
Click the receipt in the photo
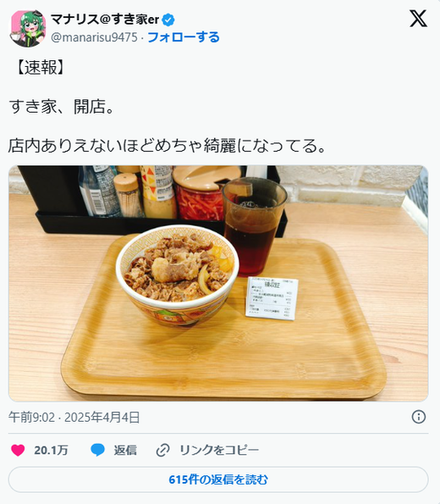[x=272, y=299]
